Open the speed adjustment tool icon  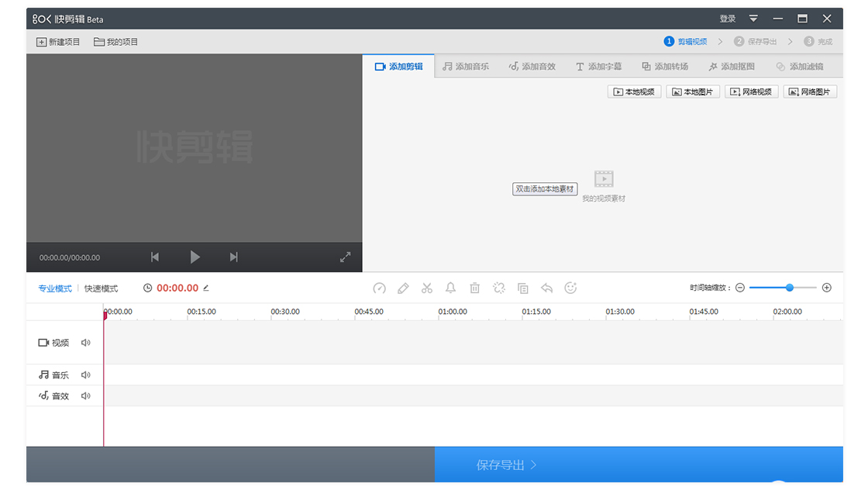point(379,288)
